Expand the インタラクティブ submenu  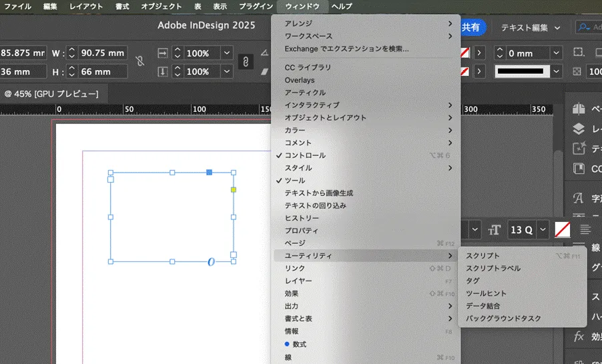pyautogui.click(x=366, y=105)
